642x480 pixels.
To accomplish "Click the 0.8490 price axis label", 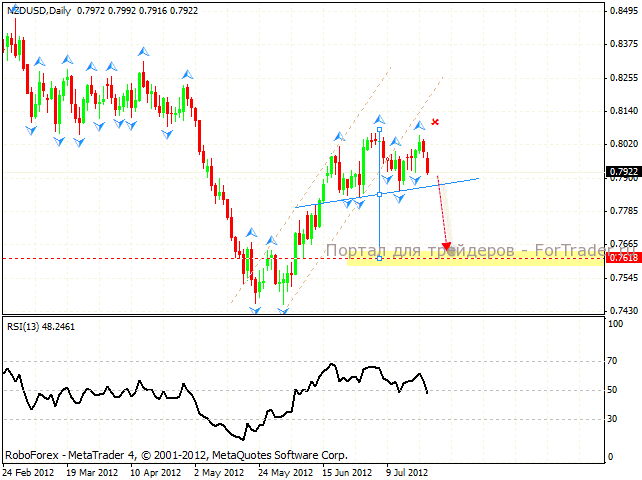I will [x=622, y=11].
